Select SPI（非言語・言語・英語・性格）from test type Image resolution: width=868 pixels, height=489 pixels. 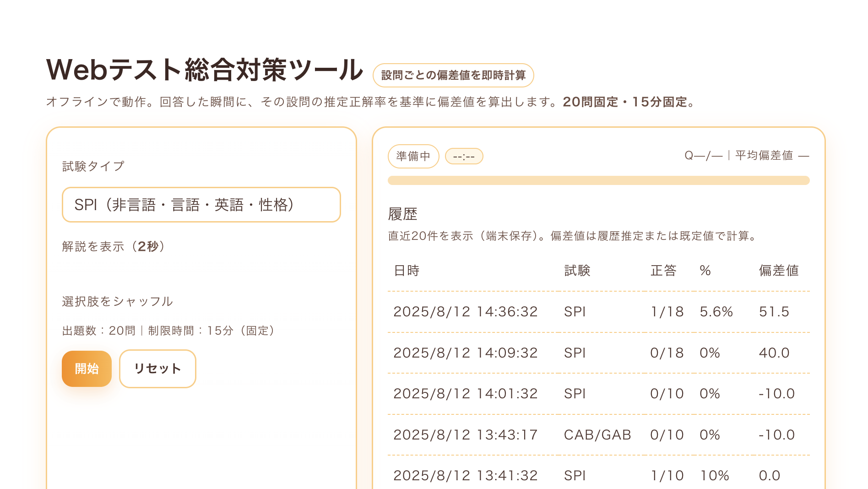(201, 205)
